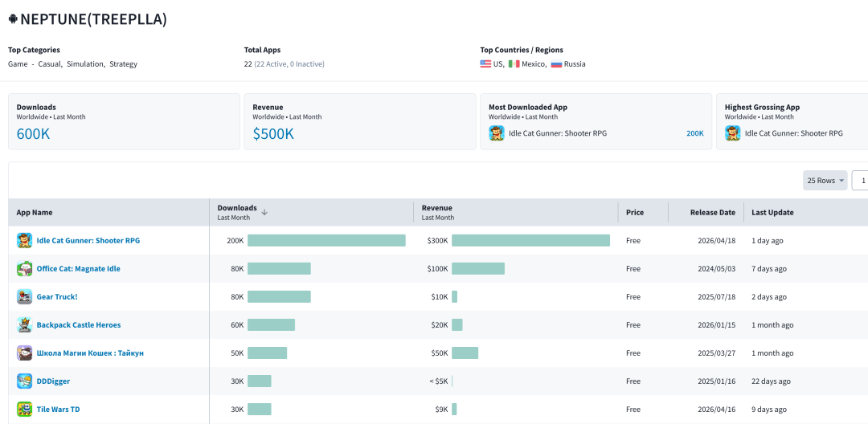
Task: Sort by Last Update column header
Action: click(772, 212)
